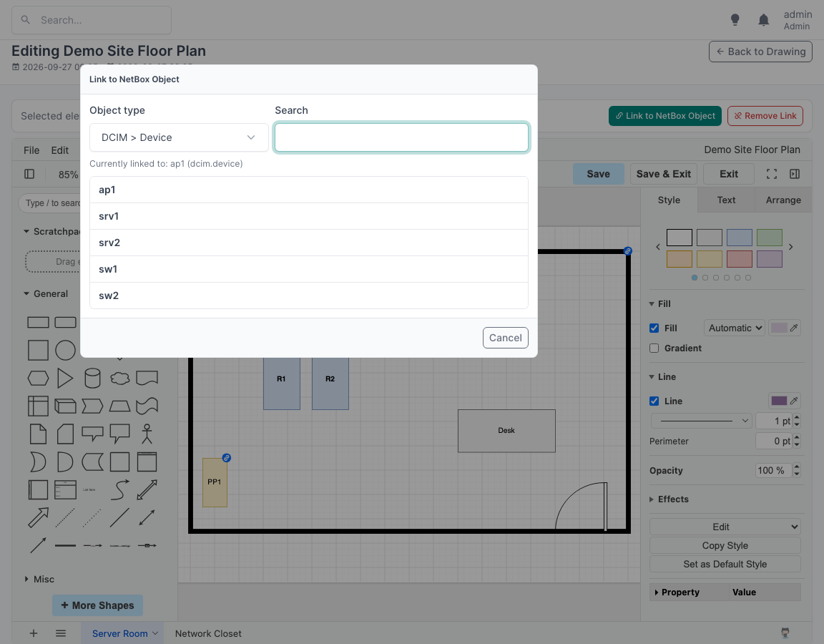Click the Remove Link button
The image size is (824, 644).
click(765, 116)
